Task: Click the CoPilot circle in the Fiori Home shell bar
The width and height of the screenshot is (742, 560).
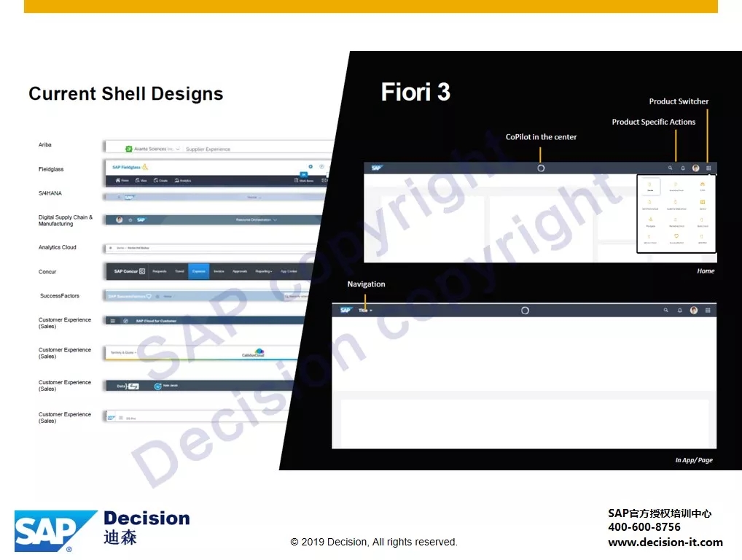Action: [x=541, y=168]
